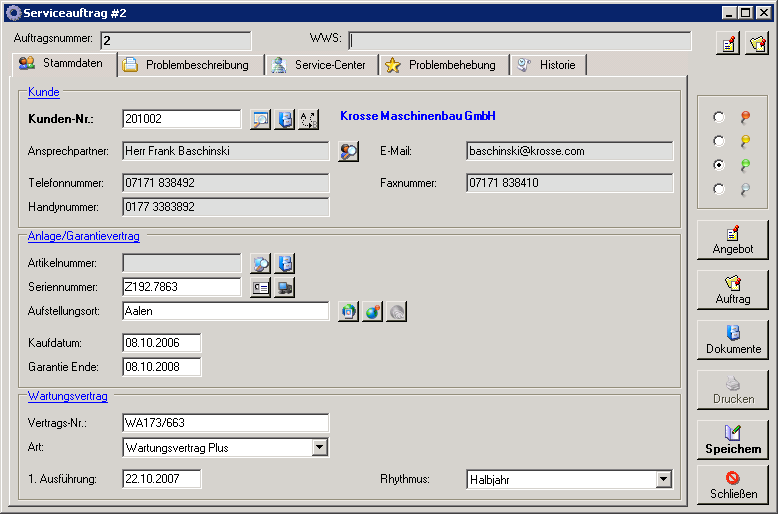Viewport: 778px width, 514px height.
Task: Click the computer icon beside Seriennummer field
Action: click(286, 288)
